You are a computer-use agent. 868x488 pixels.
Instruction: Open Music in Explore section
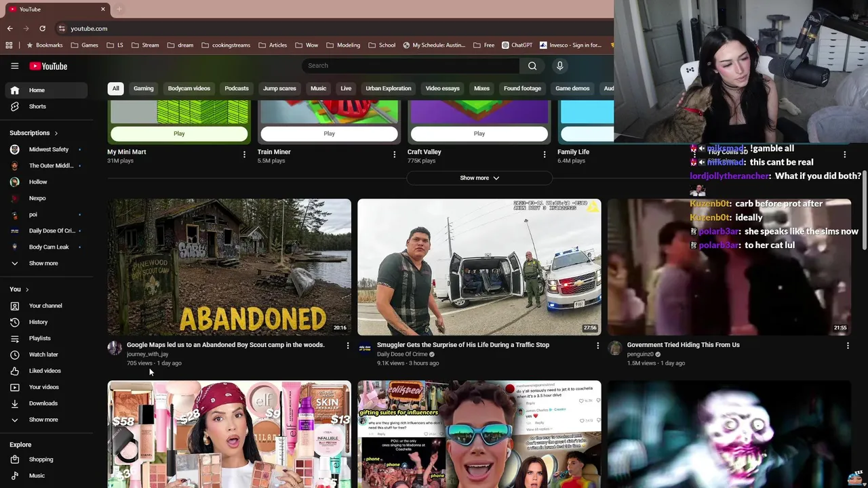(x=46, y=476)
